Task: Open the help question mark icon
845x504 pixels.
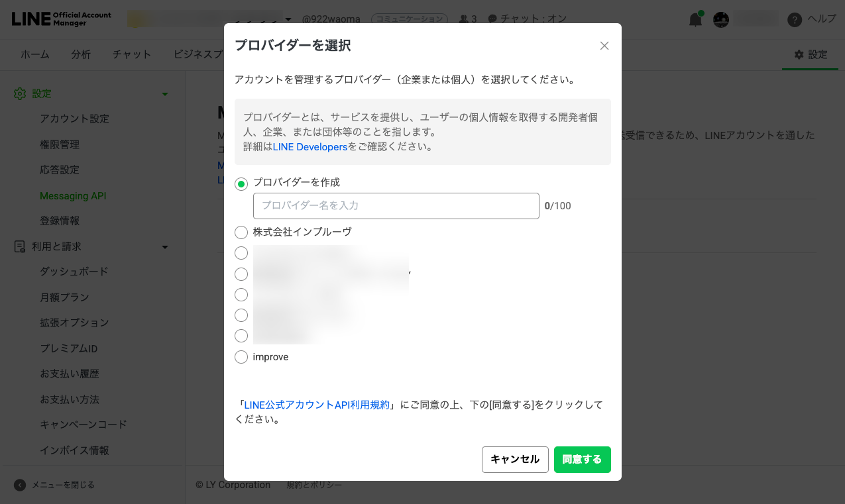Action: [794, 20]
